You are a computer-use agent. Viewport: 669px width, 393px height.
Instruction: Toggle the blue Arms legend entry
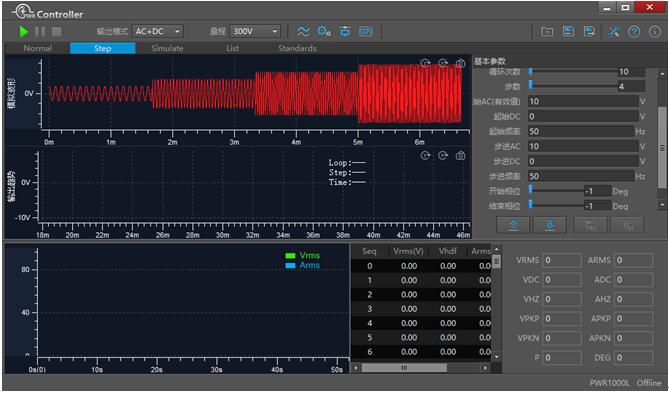[x=303, y=265]
